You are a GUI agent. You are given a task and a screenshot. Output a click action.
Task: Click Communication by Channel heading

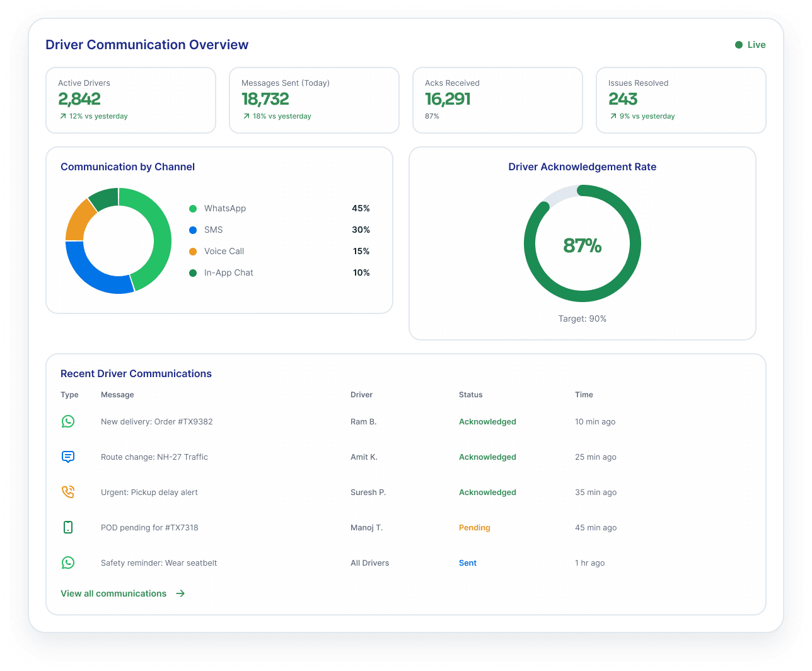coord(127,166)
